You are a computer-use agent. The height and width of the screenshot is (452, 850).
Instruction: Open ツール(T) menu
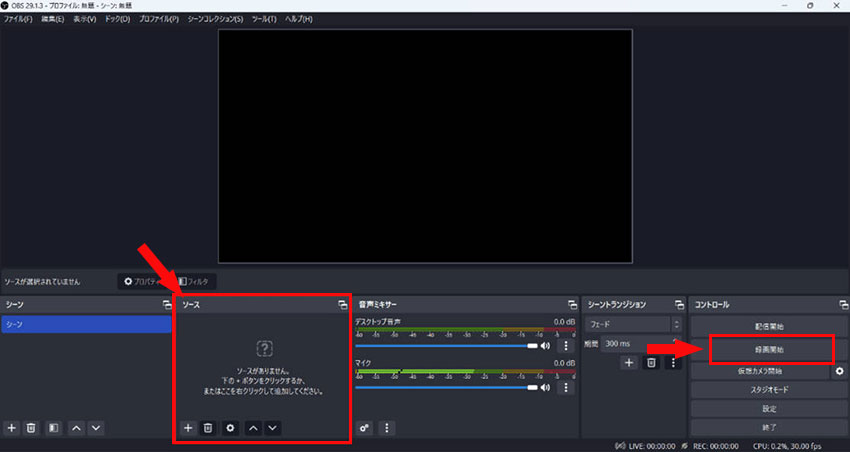(x=264, y=19)
